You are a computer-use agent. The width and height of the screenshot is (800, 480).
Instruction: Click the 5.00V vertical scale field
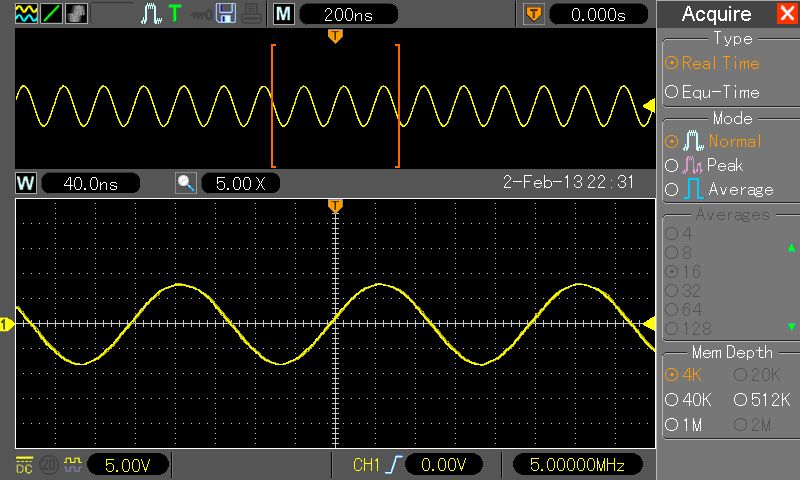128,465
